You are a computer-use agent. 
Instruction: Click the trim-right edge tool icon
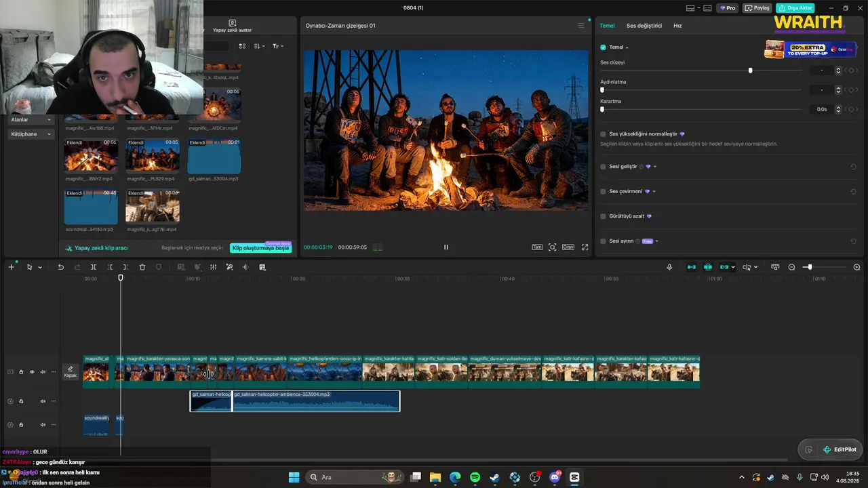pos(126,267)
